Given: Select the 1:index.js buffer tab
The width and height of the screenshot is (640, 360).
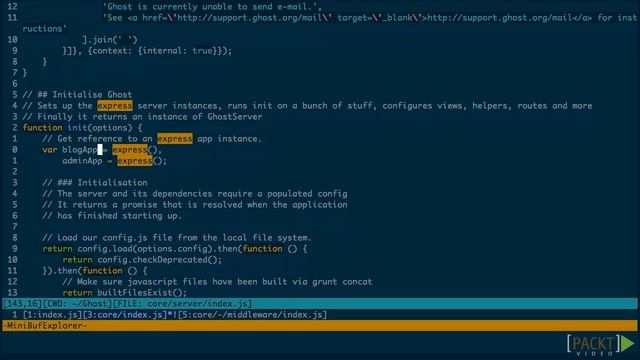Looking at the screenshot, I should click(x=52, y=315).
